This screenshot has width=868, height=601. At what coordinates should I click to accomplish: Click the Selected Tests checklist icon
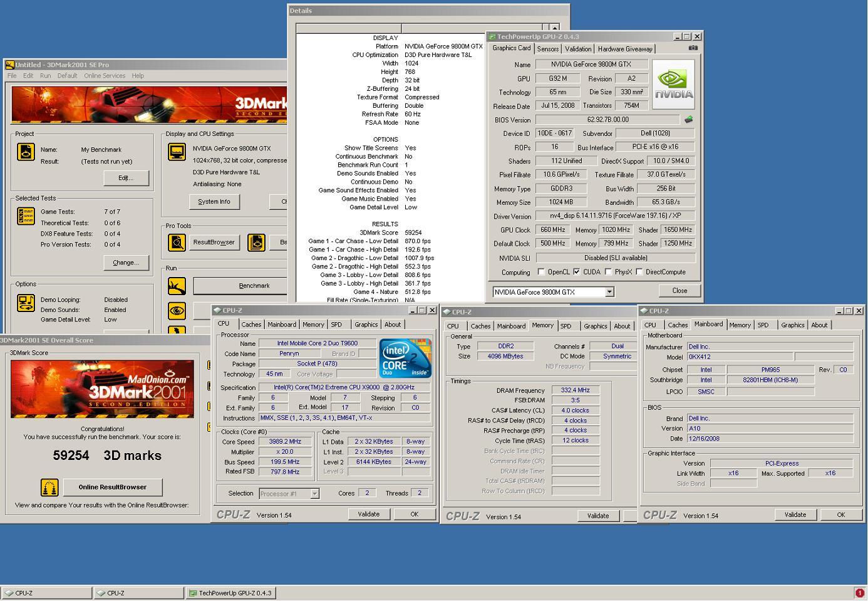[26, 216]
